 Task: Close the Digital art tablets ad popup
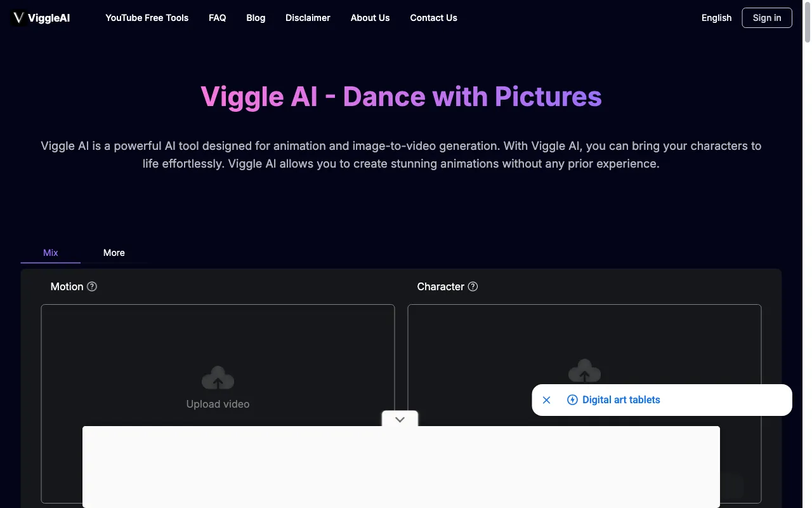pos(546,400)
